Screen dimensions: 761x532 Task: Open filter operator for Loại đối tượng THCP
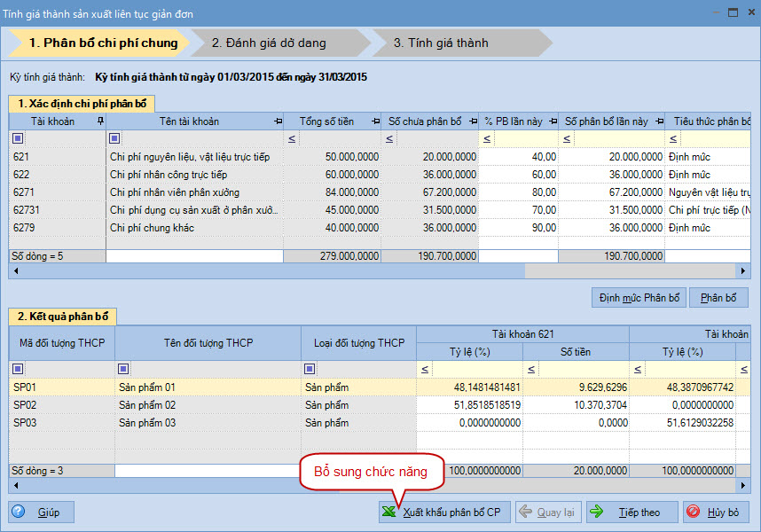(310, 369)
